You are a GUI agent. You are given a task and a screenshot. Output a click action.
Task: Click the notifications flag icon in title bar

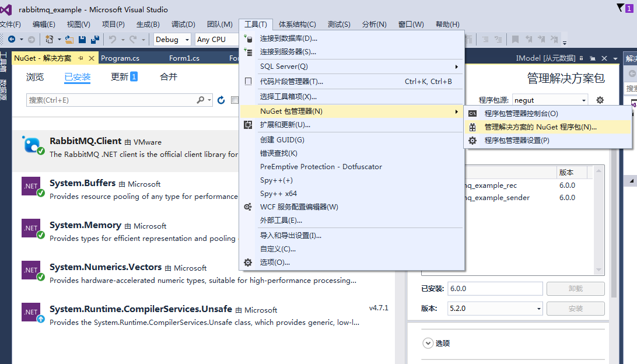[x=620, y=8]
